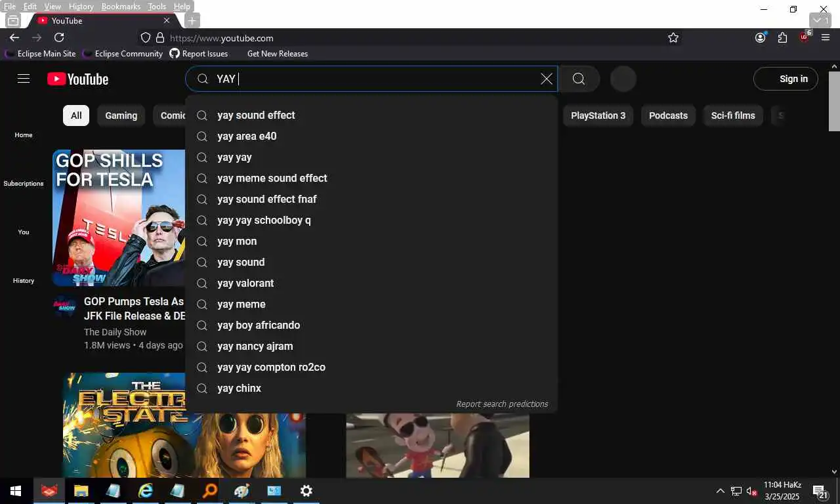Screen dimensions: 840x504
Task: Open the extensions puzzle icon
Action: point(782,38)
